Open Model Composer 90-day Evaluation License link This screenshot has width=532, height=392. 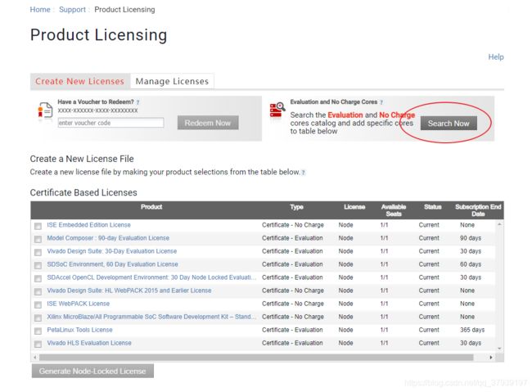[x=108, y=238]
